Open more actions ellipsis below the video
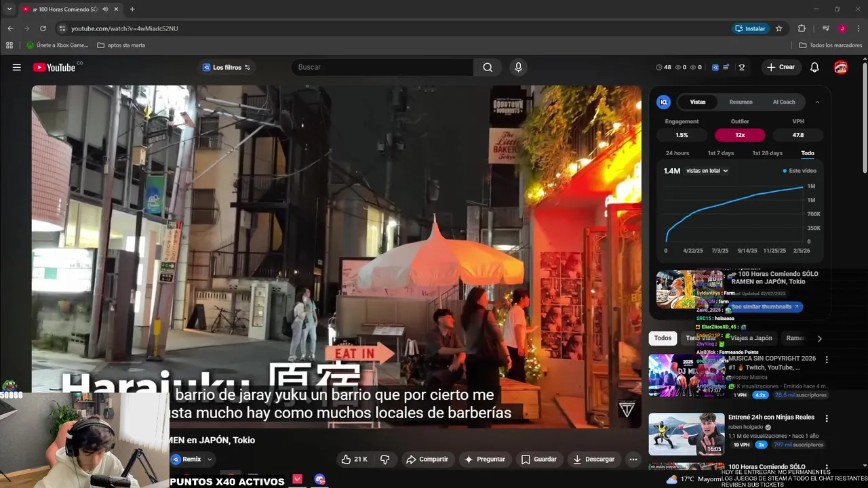Viewport: 868px width, 488px height. [x=633, y=459]
